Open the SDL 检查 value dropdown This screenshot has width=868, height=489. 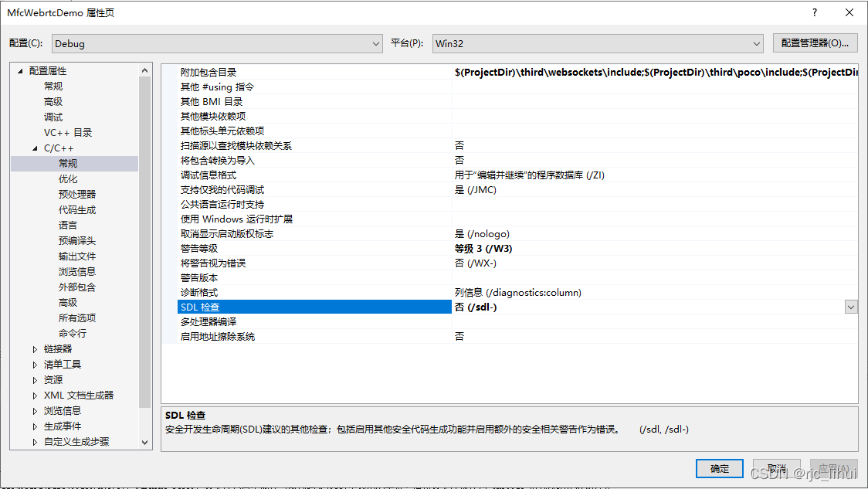pyautogui.click(x=850, y=307)
